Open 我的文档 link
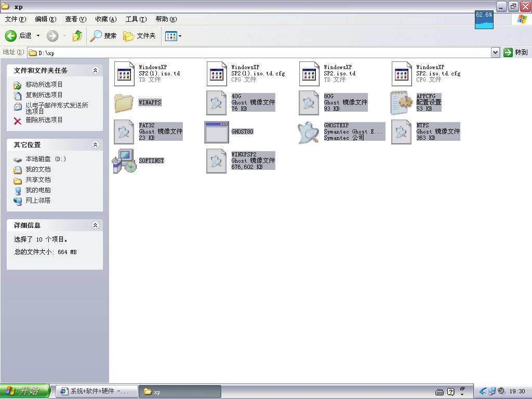Screen dimensions: 532x399 (x=38, y=169)
